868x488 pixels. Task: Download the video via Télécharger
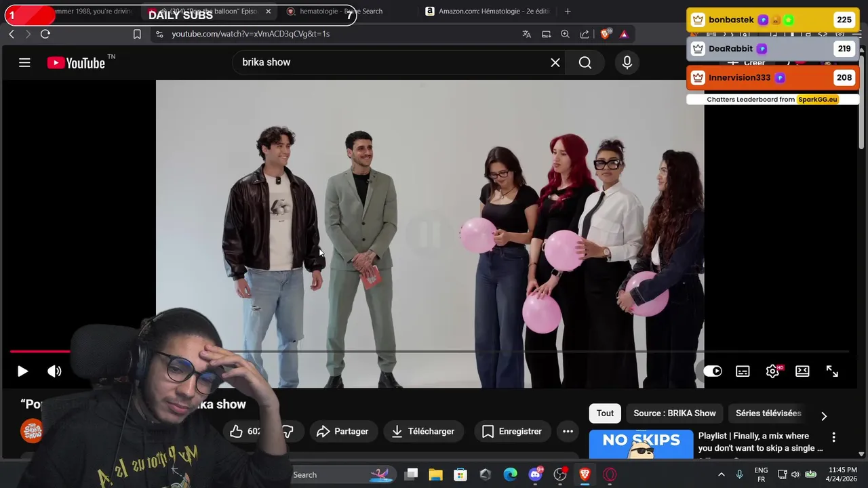[x=423, y=431]
